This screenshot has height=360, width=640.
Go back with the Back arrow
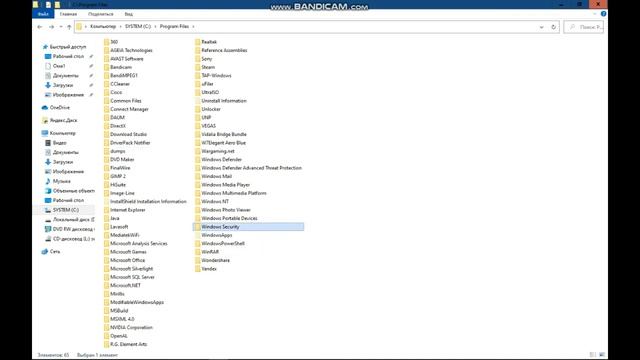pos(40,27)
